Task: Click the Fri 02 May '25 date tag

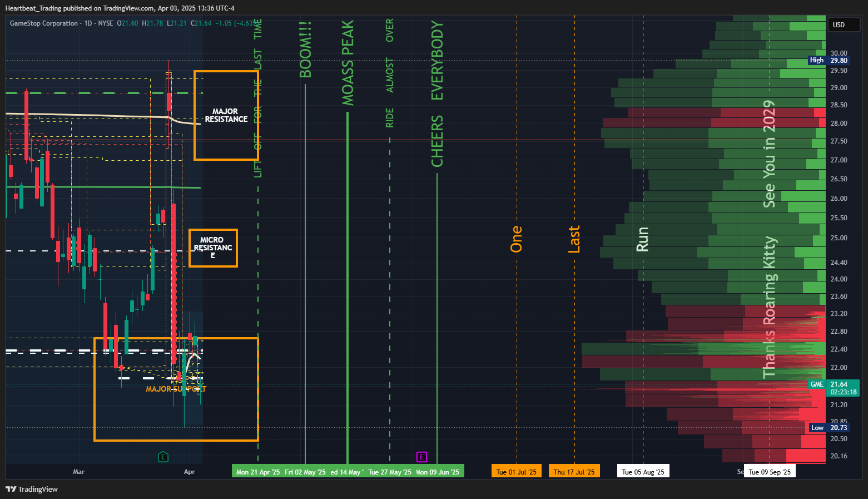Action: 305,472
